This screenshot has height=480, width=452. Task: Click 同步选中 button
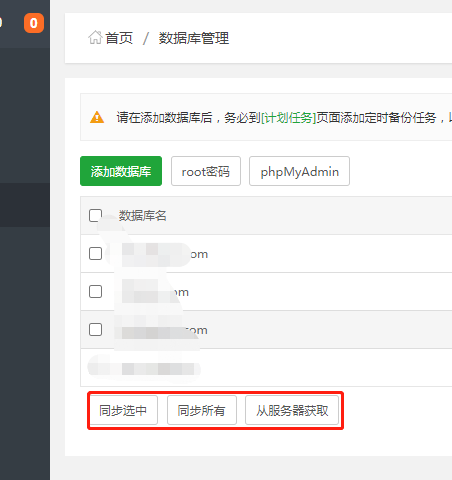pyautogui.click(x=123, y=410)
